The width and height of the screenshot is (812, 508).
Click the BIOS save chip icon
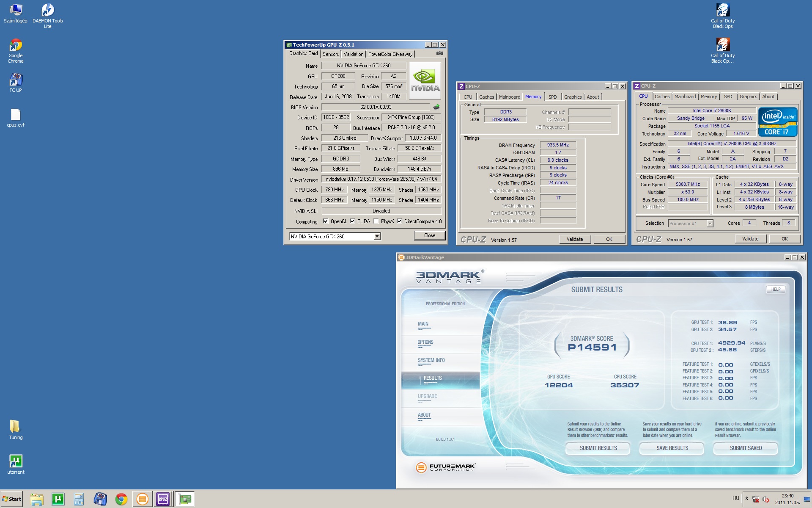pyautogui.click(x=436, y=107)
